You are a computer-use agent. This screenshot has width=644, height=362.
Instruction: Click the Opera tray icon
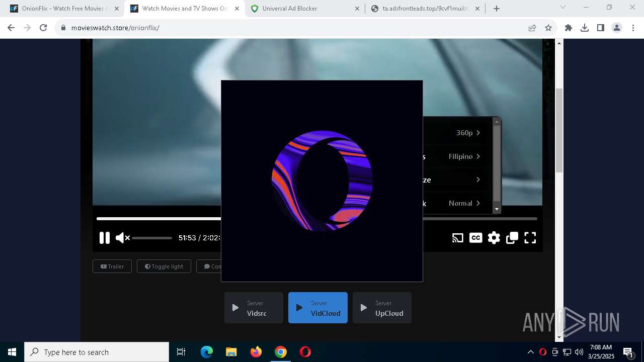[x=543, y=352]
